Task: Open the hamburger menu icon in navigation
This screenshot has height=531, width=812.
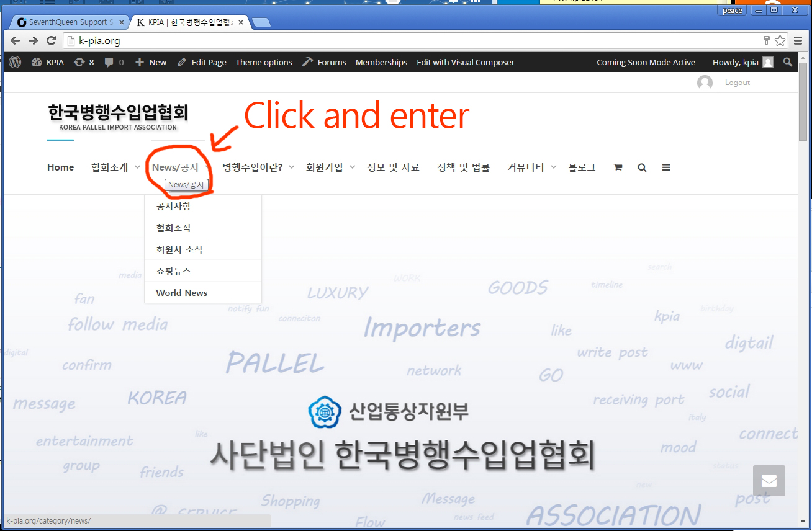Action: 666,167
